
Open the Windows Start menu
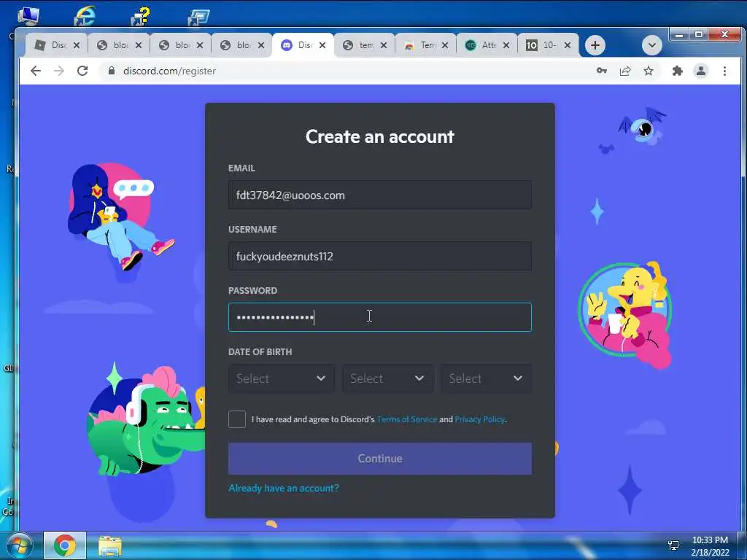(x=20, y=545)
